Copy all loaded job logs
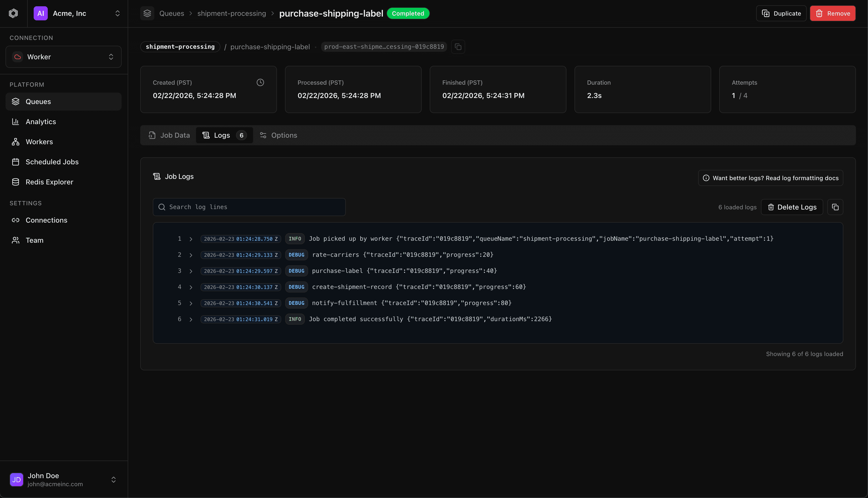868x498 pixels. pos(836,207)
